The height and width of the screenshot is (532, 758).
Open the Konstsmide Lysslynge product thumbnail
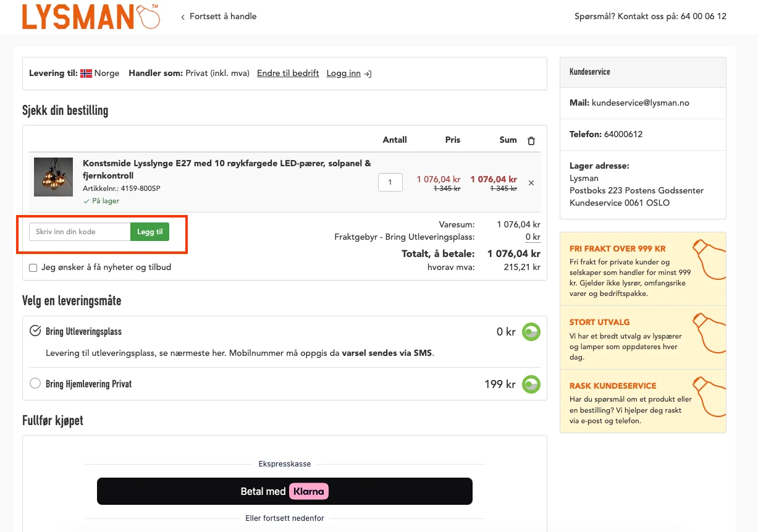tap(53, 177)
